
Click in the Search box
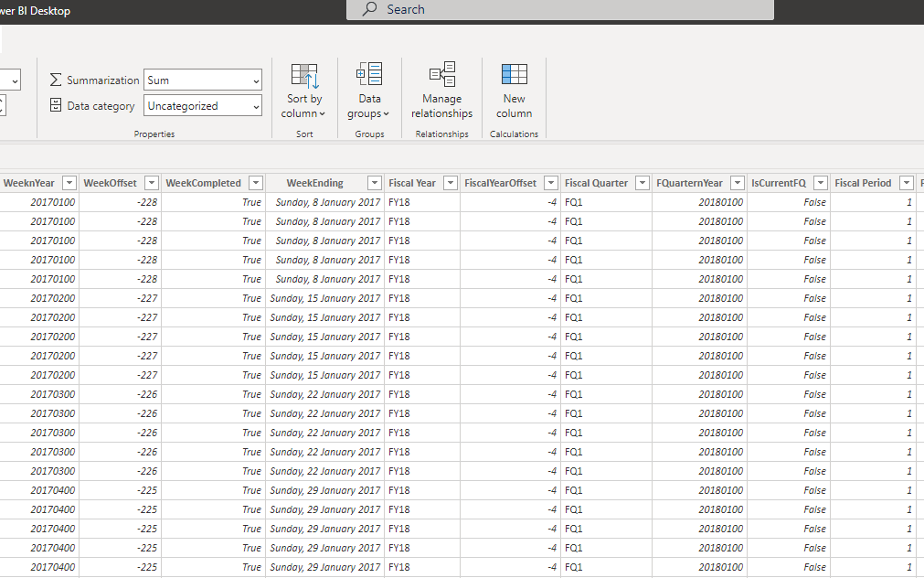[560, 9]
